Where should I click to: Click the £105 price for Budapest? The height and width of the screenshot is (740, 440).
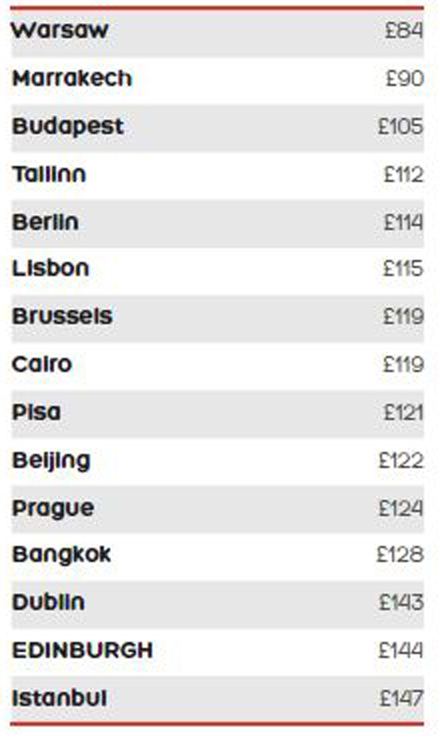[x=401, y=126]
